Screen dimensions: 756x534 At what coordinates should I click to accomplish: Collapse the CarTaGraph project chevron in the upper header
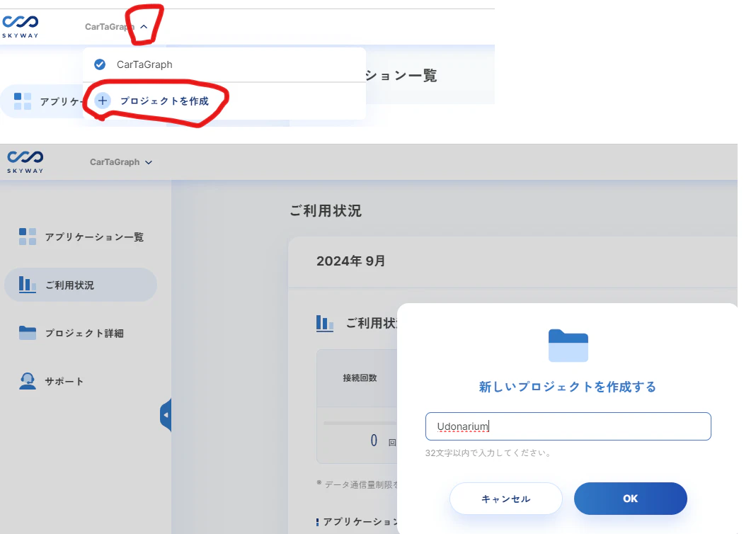coord(144,27)
